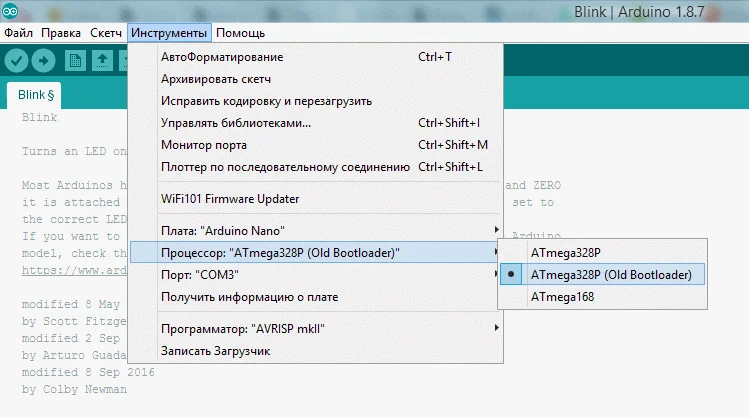Choose Записать Загрузчик
The height and width of the screenshot is (417, 749).
(316, 351)
